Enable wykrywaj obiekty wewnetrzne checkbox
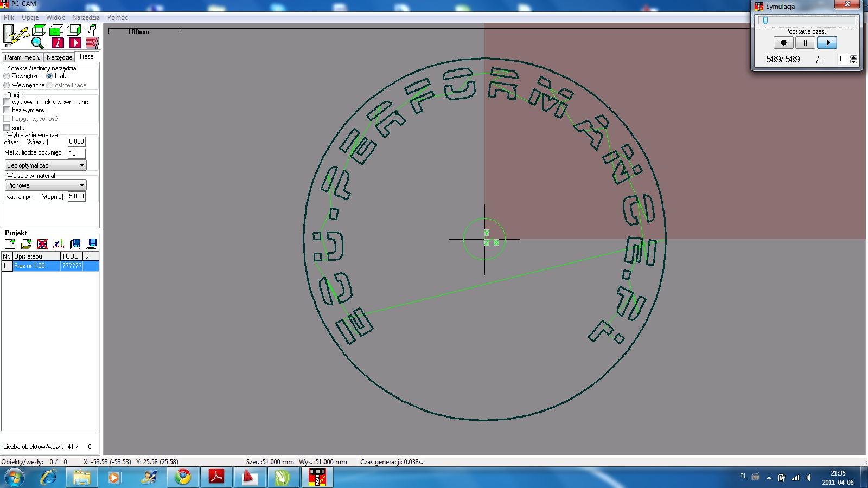 point(7,102)
